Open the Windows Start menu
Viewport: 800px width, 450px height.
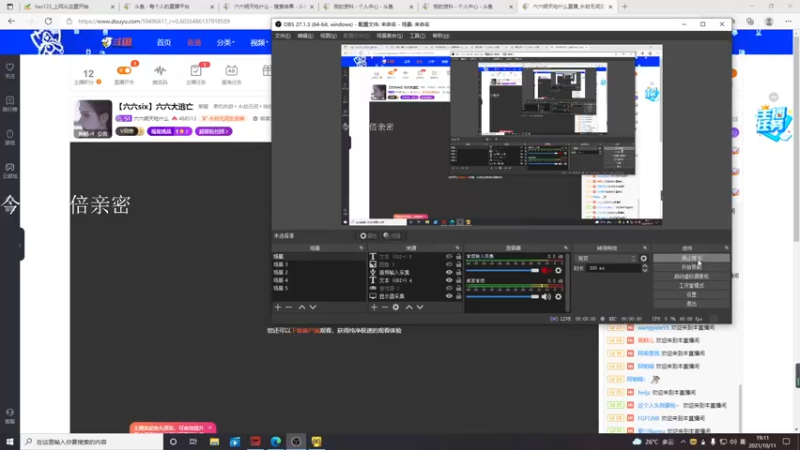tap(10, 441)
